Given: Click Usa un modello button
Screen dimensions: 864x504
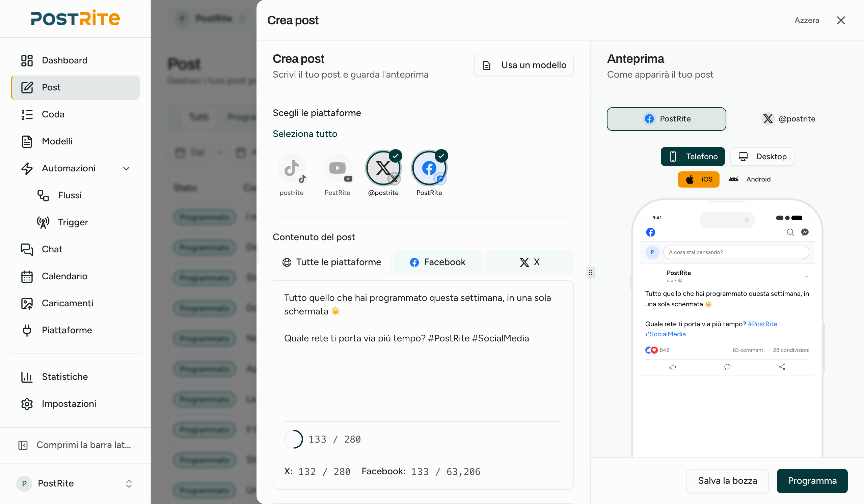Looking at the screenshot, I should (x=523, y=65).
